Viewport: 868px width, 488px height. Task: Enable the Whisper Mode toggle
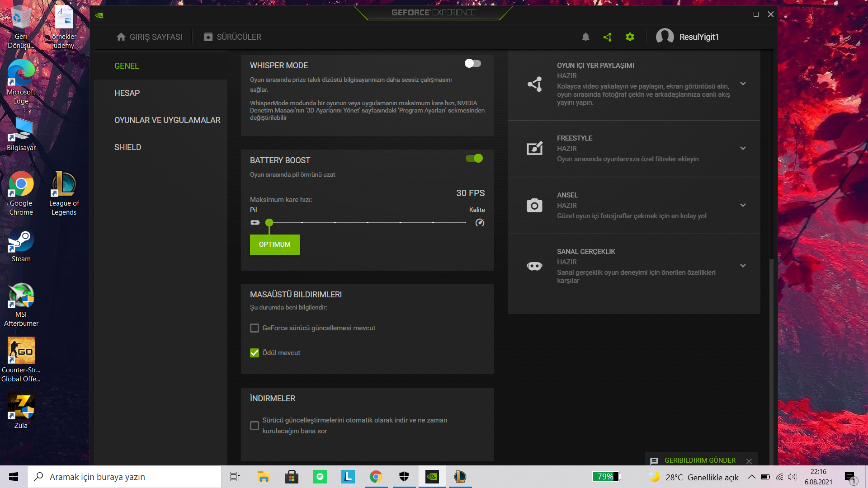point(473,64)
